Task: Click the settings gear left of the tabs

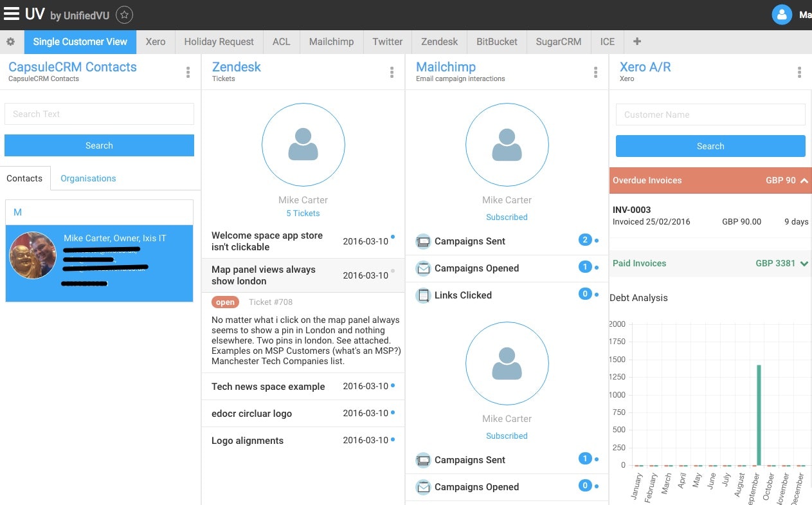Action: pyautogui.click(x=10, y=41)
